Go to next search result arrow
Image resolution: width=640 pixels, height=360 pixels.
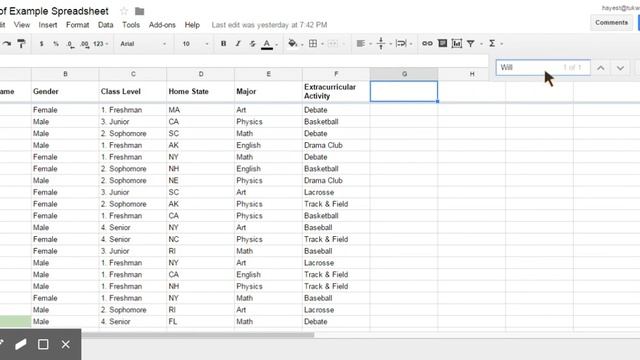tap(620, 68)
